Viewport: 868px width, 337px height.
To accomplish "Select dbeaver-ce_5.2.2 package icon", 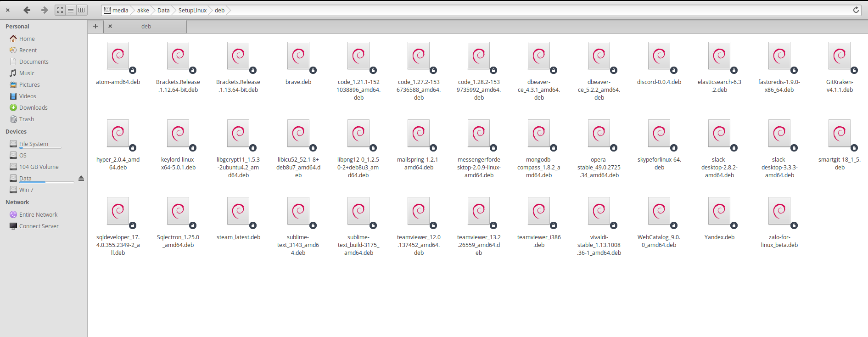I will coord(599,56).
